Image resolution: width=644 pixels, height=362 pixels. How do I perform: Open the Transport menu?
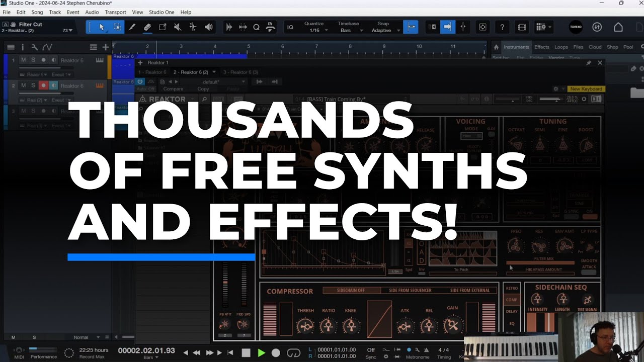[115, 12]
